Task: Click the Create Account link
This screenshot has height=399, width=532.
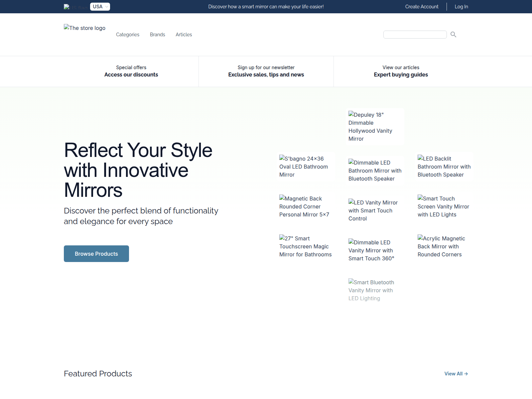Action: 422,7
